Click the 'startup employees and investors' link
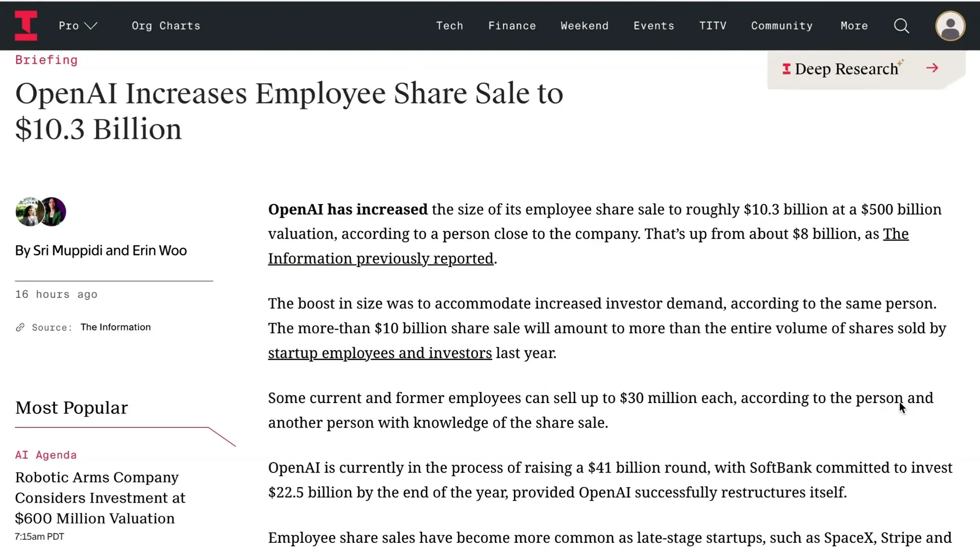Screen dimensions: 980x551 click(x=380, y=353)
